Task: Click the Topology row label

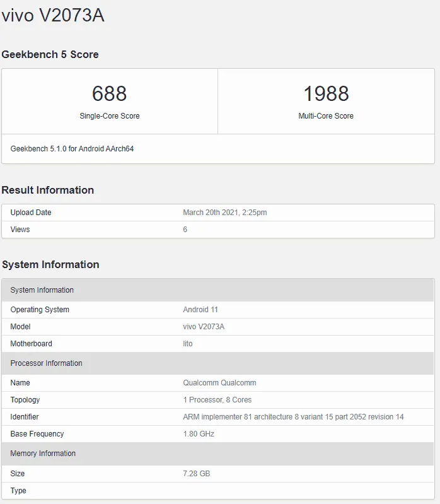Action: tap(25, 400)
